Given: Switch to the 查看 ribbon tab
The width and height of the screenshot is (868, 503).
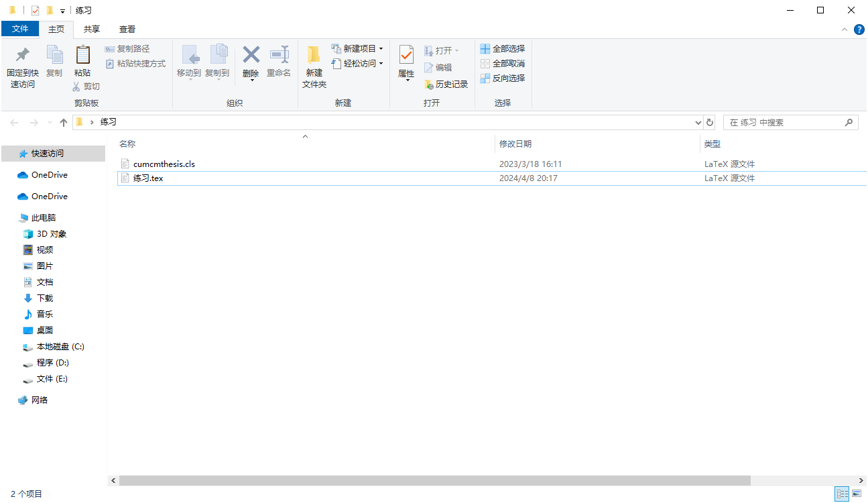Looking at the screenshot, I should click(127, 30).
